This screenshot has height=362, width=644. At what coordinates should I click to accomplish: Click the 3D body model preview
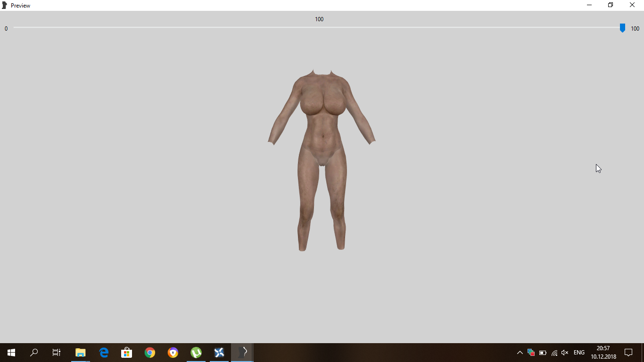coord(322,160)
